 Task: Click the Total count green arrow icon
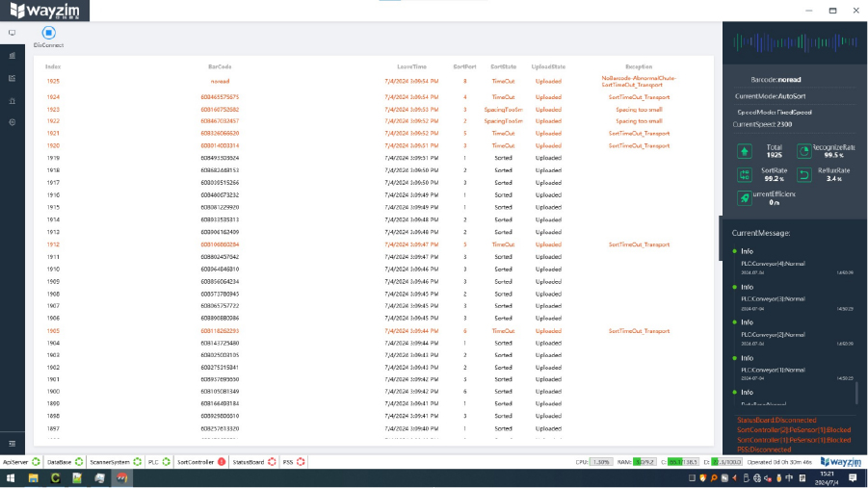(745, 151)
